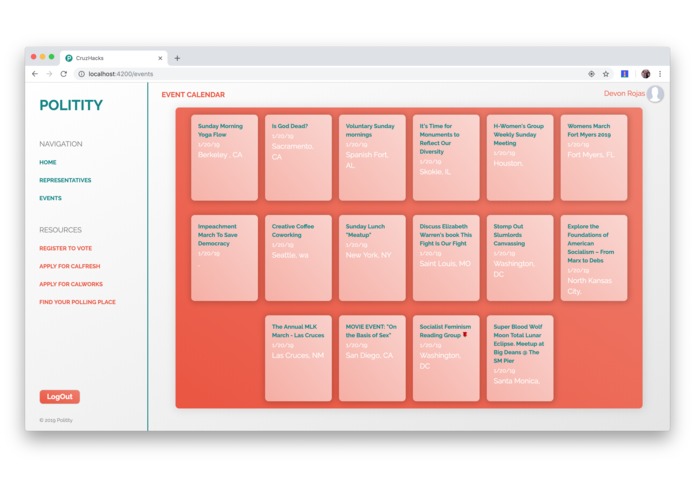Close the CruzHacks tab
Screen dimensions: 695x494
160,58
